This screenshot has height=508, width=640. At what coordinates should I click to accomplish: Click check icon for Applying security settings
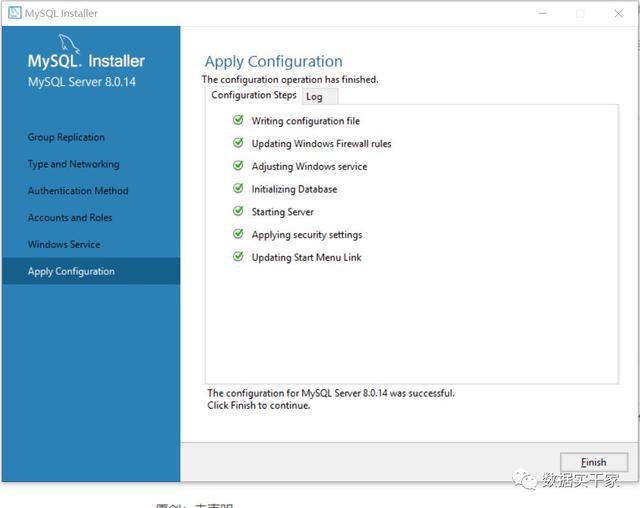(x=238, y=234)
